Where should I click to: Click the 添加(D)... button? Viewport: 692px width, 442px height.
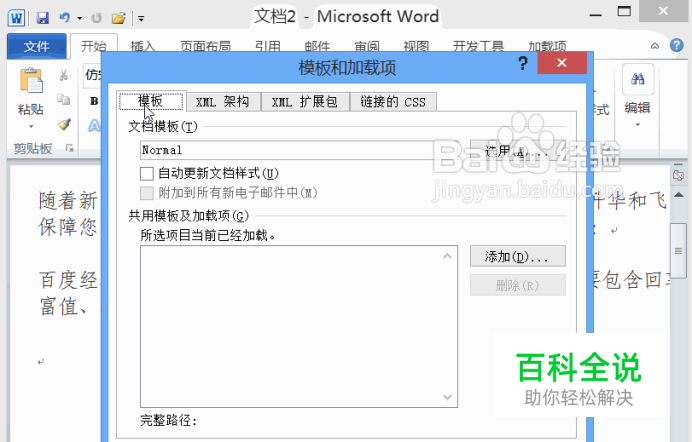coord(517,256)
